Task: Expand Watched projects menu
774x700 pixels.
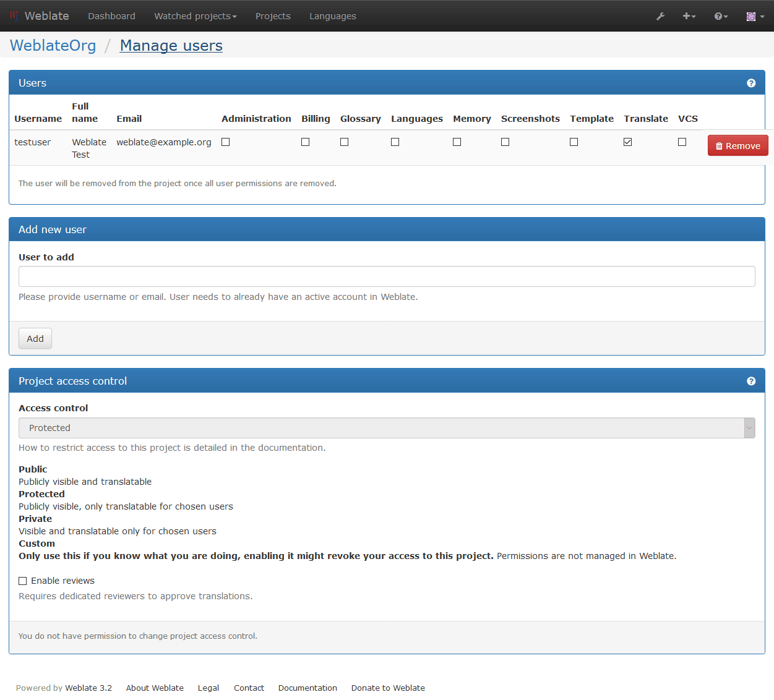Action: click(x=196, y=16)
